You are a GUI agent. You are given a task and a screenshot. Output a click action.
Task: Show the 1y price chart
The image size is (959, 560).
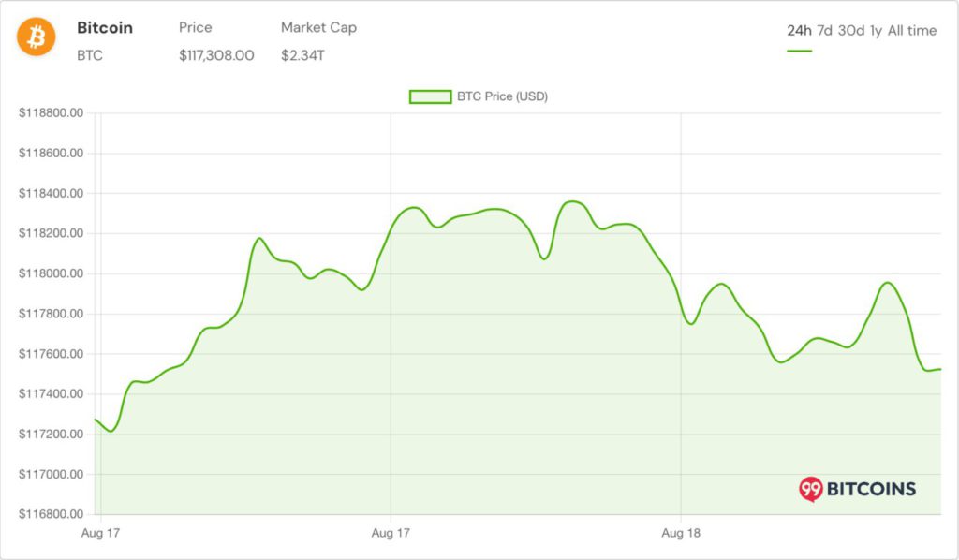click(x=876, y=30)
